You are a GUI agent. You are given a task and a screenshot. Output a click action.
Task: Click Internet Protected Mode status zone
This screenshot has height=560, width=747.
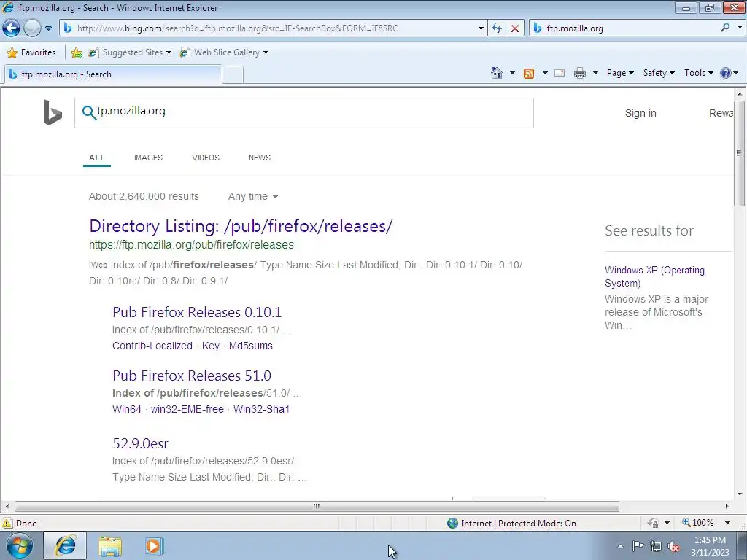pos(512,524)
